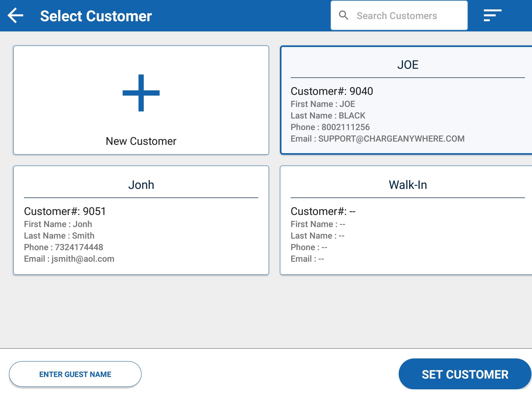Click the back arrow icon

click(15, 16)
